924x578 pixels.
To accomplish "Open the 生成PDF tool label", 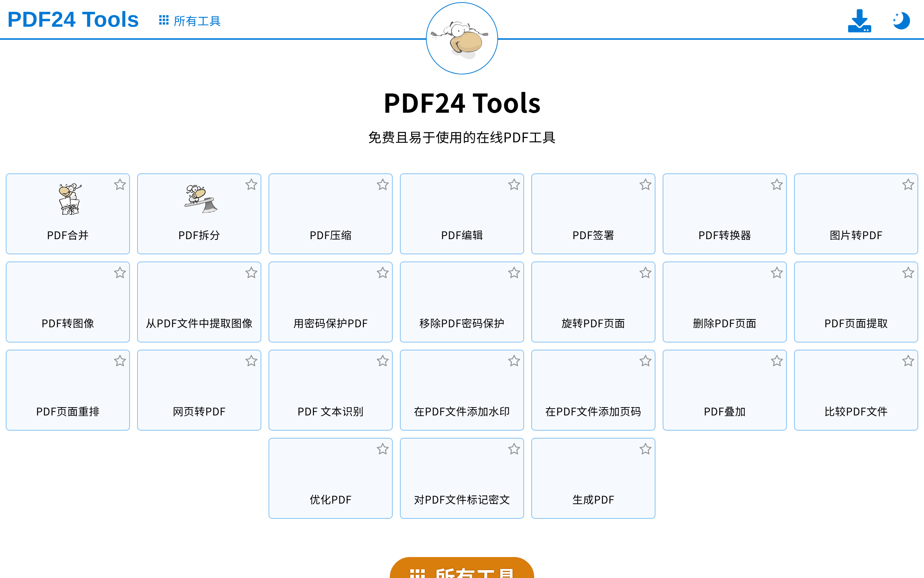I will [x=593, y=500].
